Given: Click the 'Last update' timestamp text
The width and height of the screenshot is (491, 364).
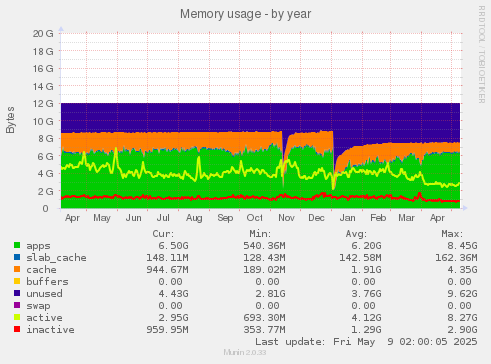Looking at the screenshot, I should [366, 342].
